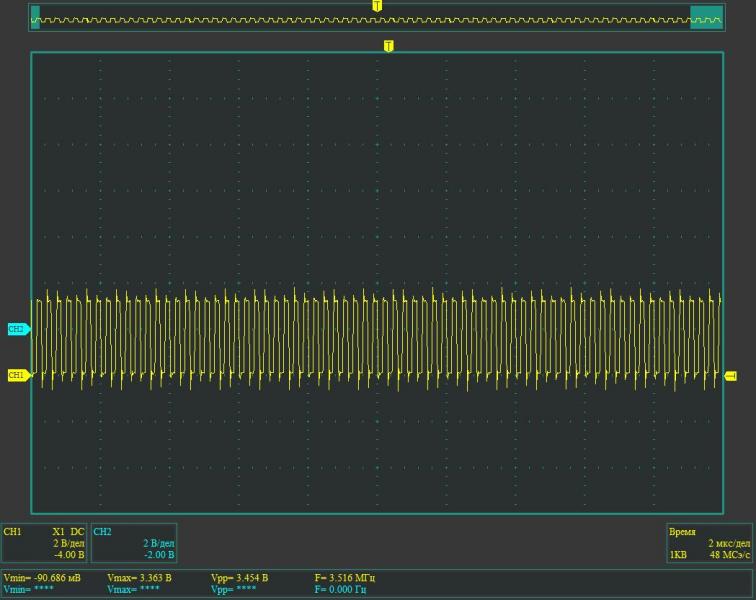Click the 1KB memory depth readout
Image resolution: width=756 pixels, height=600 pixels.
pos(679,554)
